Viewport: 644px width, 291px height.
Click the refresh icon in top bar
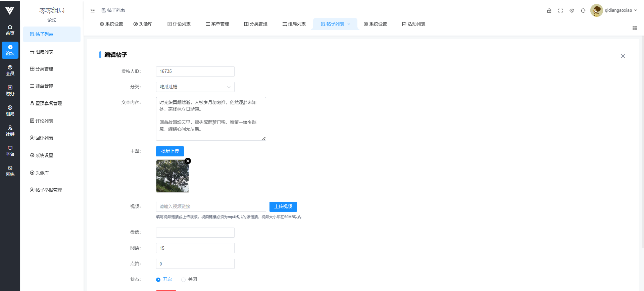[x=583, y=10]
